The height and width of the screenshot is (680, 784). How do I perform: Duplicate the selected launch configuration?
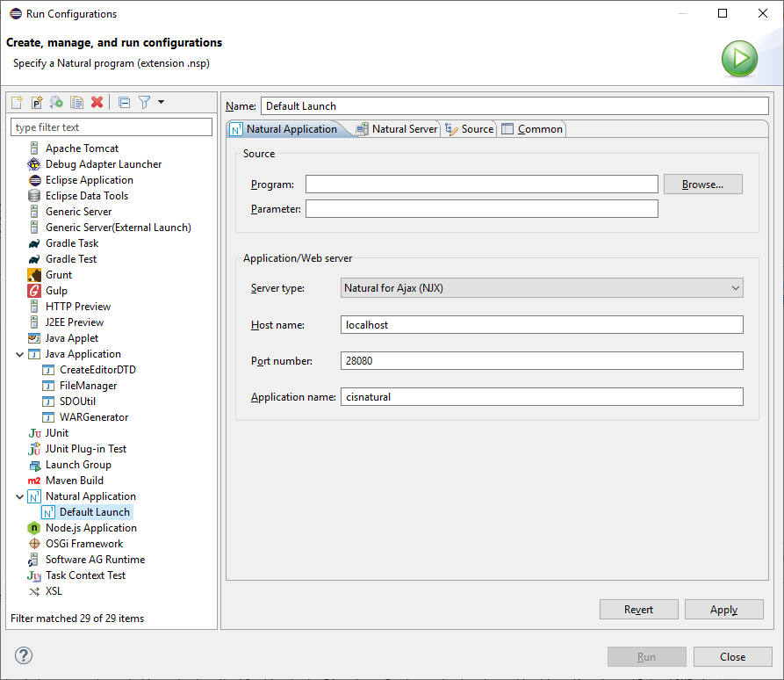pos(76,102)
